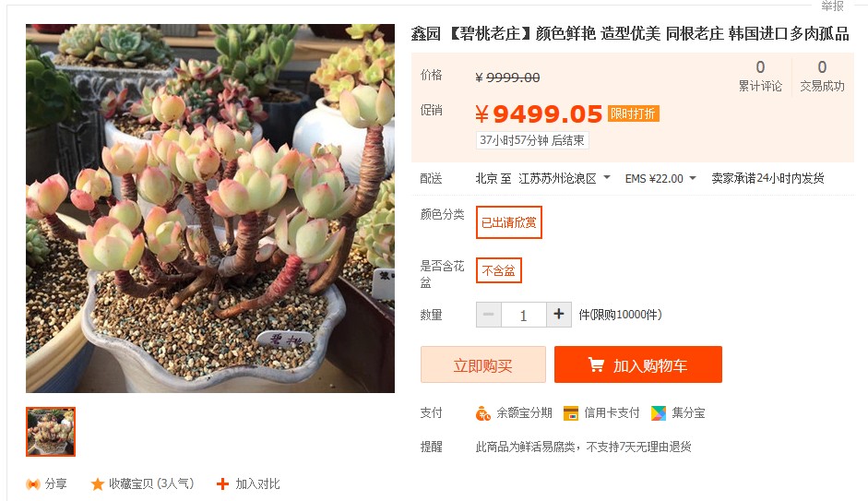
Task: Click the 立即购买 buy now button
Action: 482,364
